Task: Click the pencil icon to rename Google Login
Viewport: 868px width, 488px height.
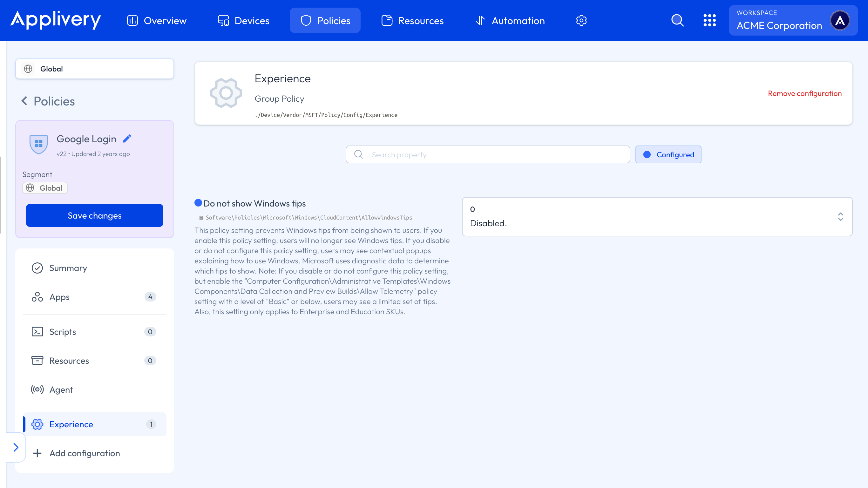Action: pos(127,139)
